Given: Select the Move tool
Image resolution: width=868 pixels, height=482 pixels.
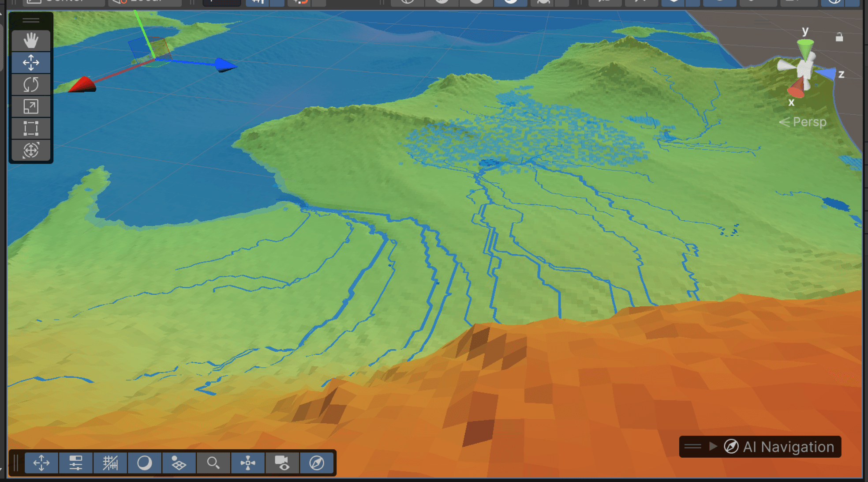Looking at the screenshot, I should click(30, 63).
